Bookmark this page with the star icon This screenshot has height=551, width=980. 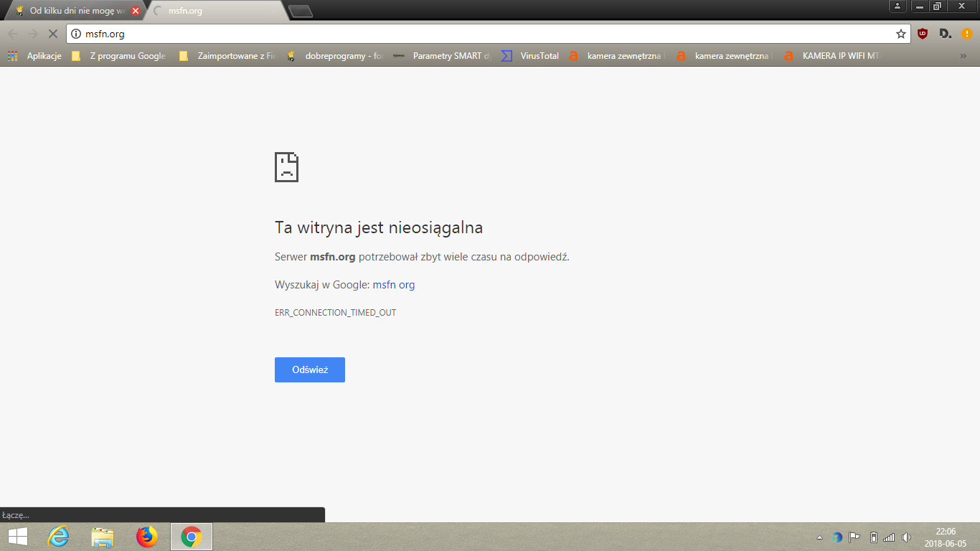click(x=901, y=34)
